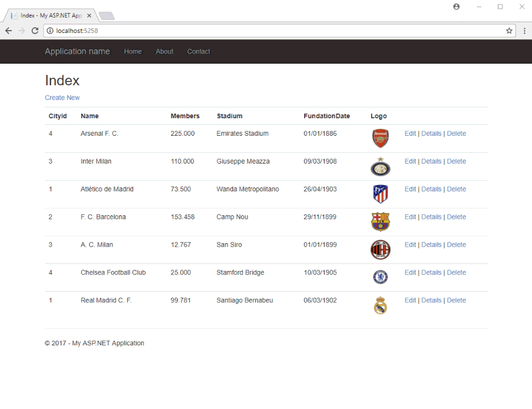Delete the Inter Milan row

tap(456, 161)
